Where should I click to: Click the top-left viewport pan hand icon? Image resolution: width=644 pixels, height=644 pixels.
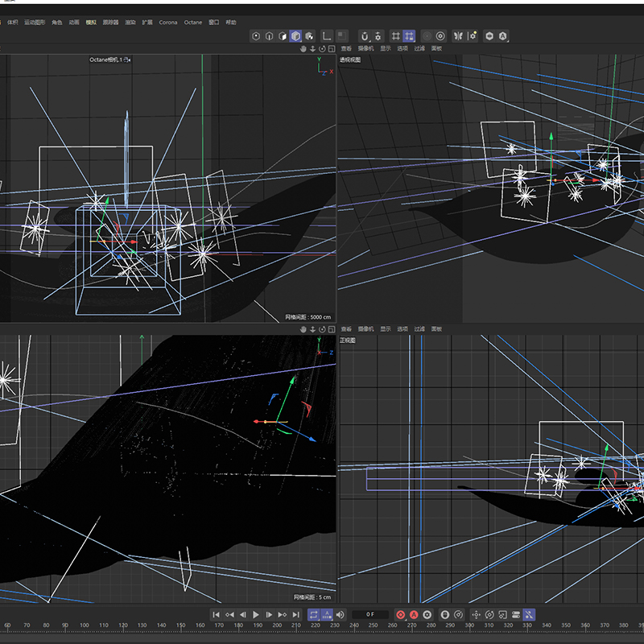point(303,48)
